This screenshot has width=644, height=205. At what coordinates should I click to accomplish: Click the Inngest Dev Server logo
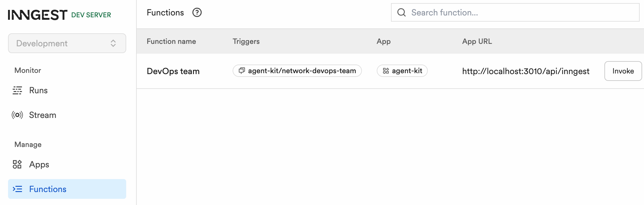[59, 15]
